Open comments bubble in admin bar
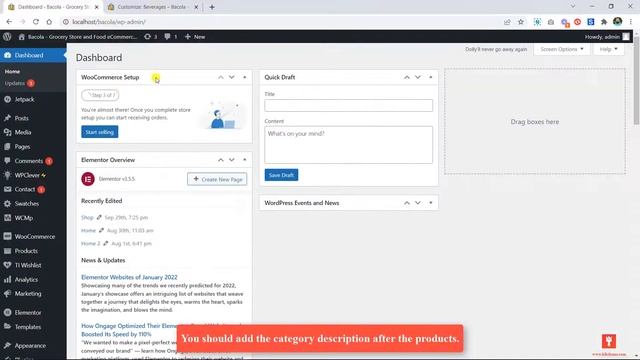640x360 pixels. [171, 37]
